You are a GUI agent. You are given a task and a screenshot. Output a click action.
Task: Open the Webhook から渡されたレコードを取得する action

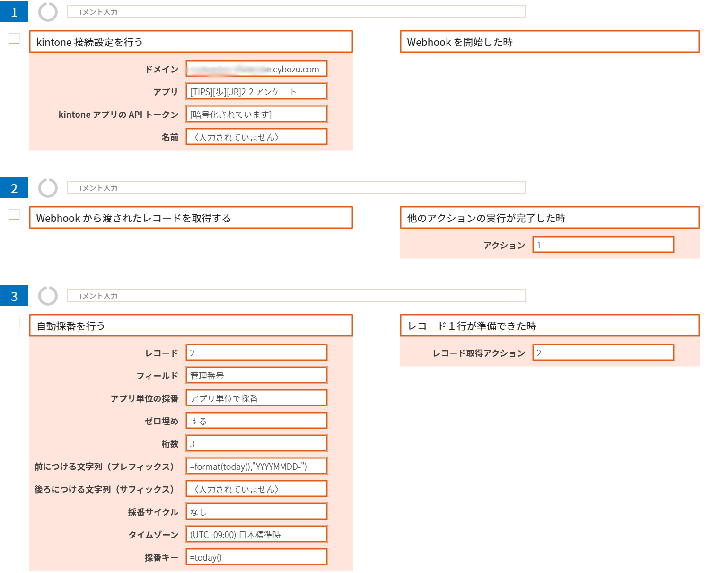[x=191, y=218]
